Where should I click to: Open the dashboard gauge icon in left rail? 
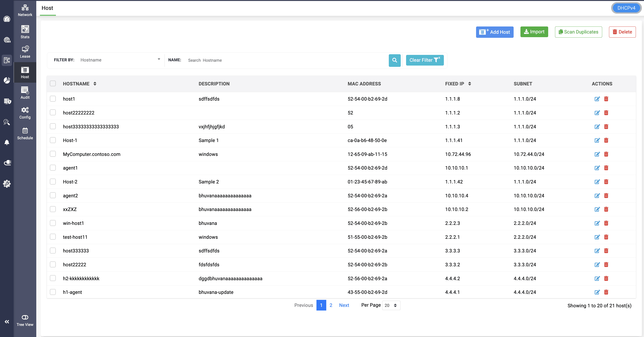click(x=7, y=19)
